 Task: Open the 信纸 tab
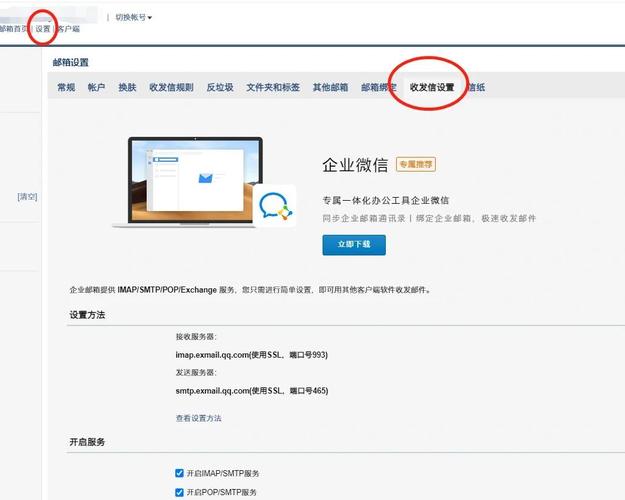click(476, 87)
